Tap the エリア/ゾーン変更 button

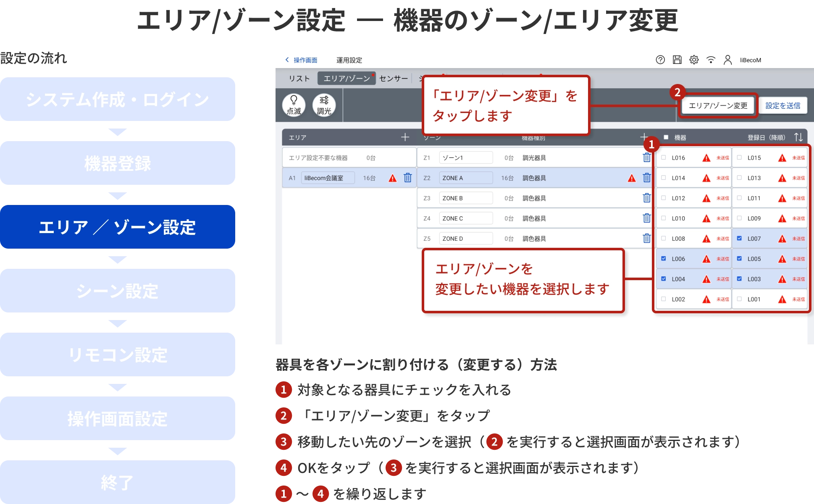click(718, 105)
